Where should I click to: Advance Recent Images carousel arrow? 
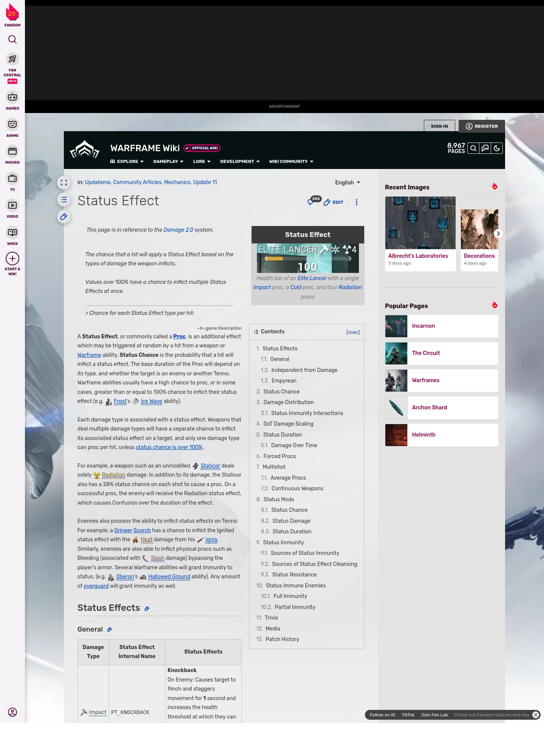click(x=498, y=234)
